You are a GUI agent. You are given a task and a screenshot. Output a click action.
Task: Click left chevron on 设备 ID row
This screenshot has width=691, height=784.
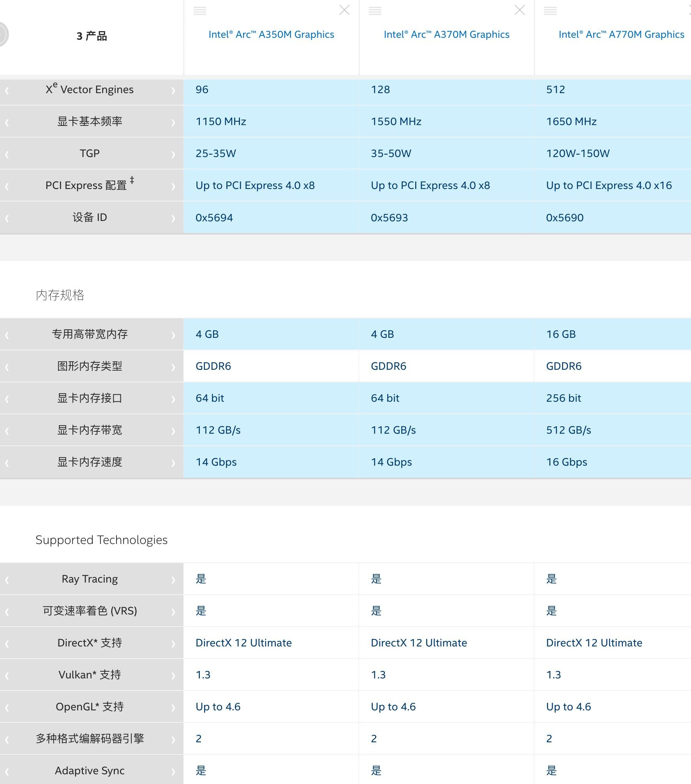[x=7, y=218]
